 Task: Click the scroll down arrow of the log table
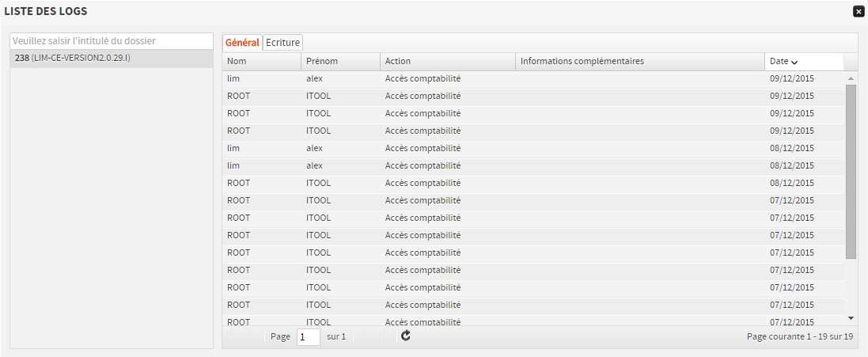(x=851, y=317)
